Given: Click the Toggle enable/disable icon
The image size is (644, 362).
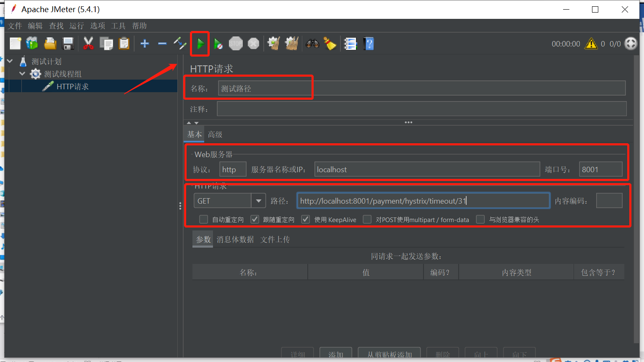Looking at the screenshot, I should point(180,44).
